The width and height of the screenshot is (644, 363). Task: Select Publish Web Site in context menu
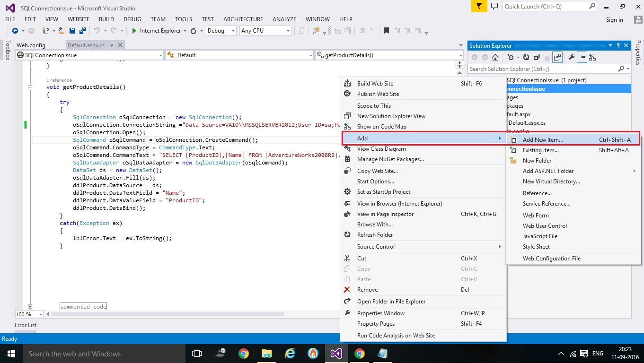[423, 94]
